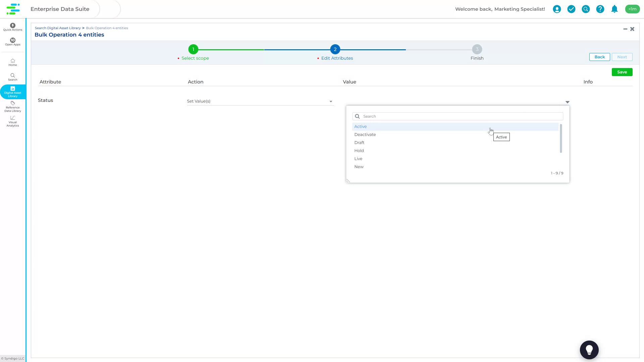Select Digital Asset Library in the sidebar
Screen dimensions: 644x362
point(12,92)
